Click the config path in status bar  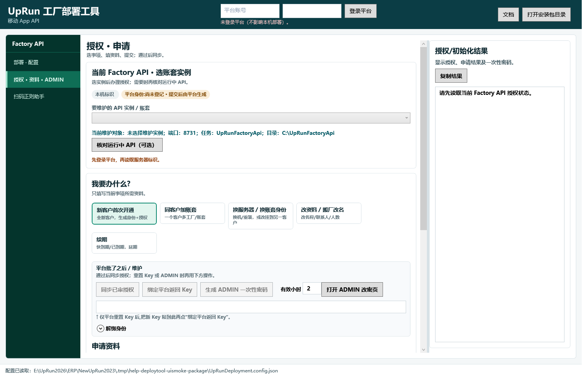[156, 371]
